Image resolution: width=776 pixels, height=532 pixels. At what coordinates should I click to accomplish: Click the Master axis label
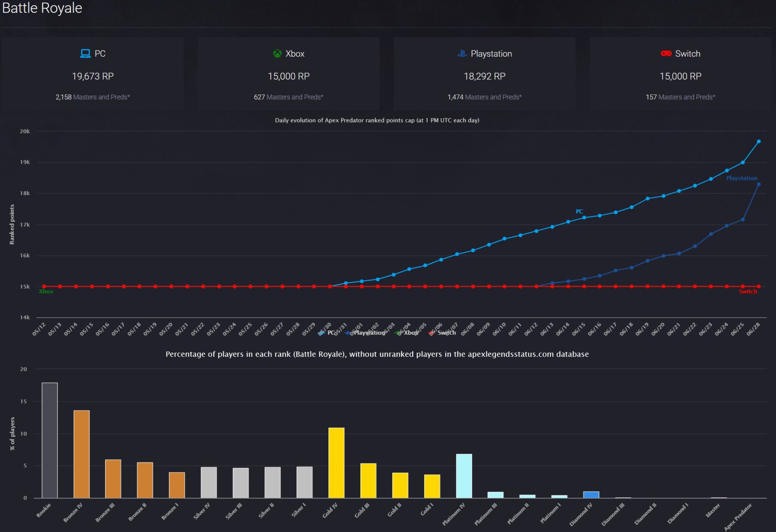713,510
